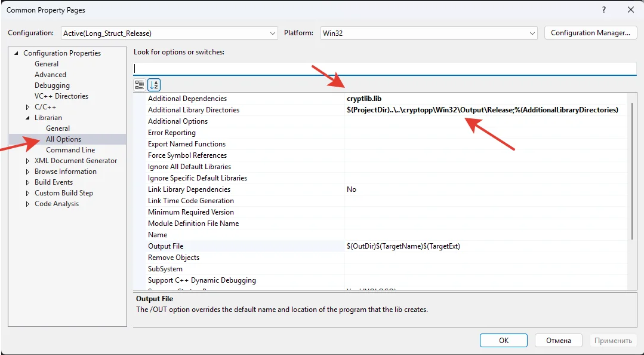Click the Categorized view icon
This screenshot has height=355, width=644.
click(x=139, y=85)
